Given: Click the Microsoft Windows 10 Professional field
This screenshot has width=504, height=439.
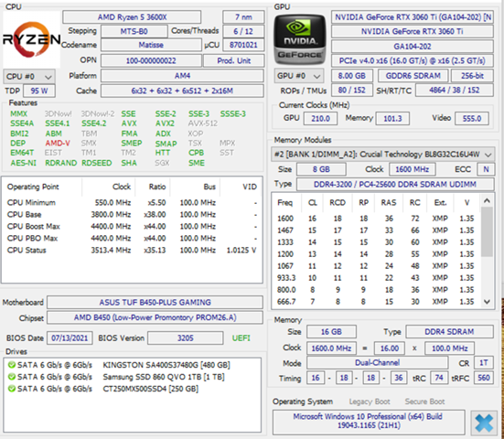Looking at the screenshot, I should (369, 422).
